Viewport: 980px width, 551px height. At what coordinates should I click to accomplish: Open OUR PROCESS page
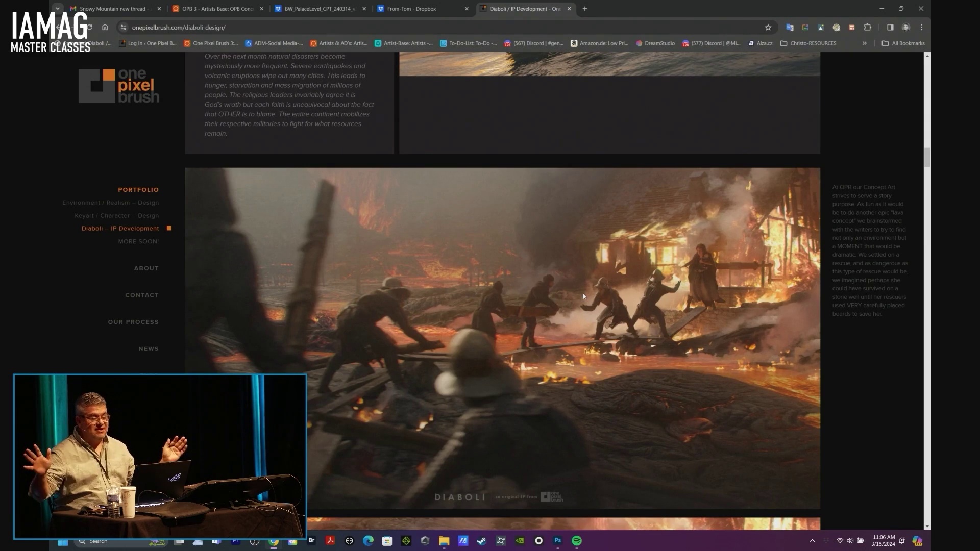click(x=133, y=322)
